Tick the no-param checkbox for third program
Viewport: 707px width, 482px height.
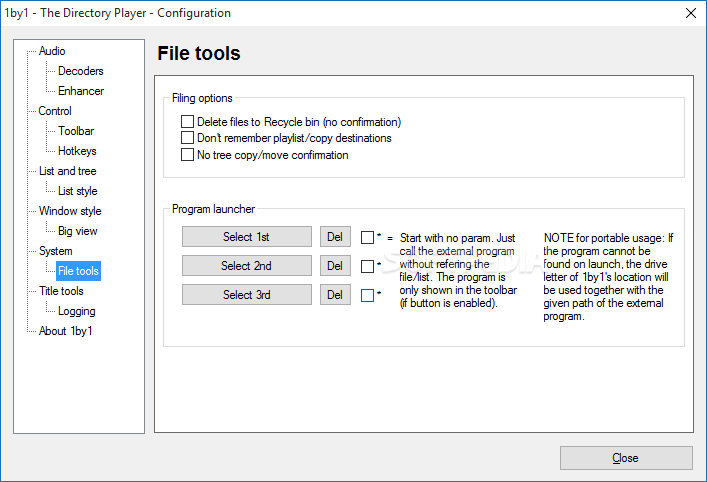point(367,295)
